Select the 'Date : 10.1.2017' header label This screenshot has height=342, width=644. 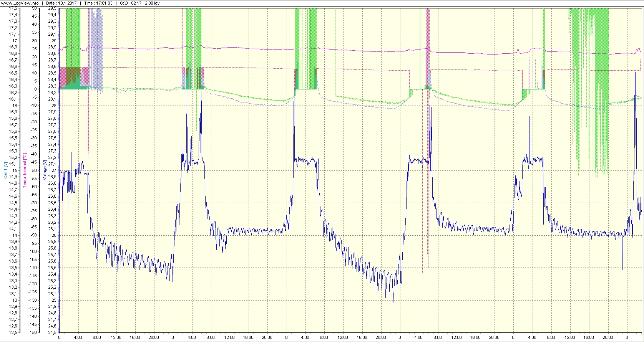(x=61, y=3)
